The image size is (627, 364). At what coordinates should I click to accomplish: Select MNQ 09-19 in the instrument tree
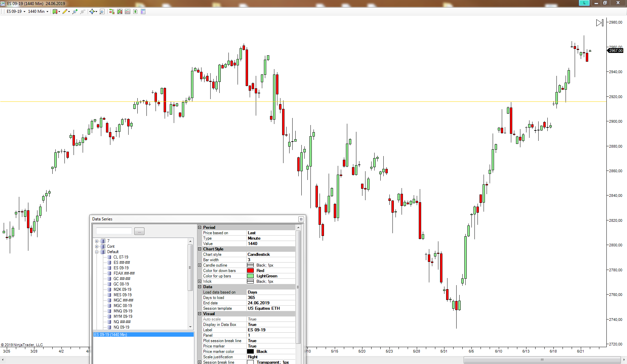123,311
